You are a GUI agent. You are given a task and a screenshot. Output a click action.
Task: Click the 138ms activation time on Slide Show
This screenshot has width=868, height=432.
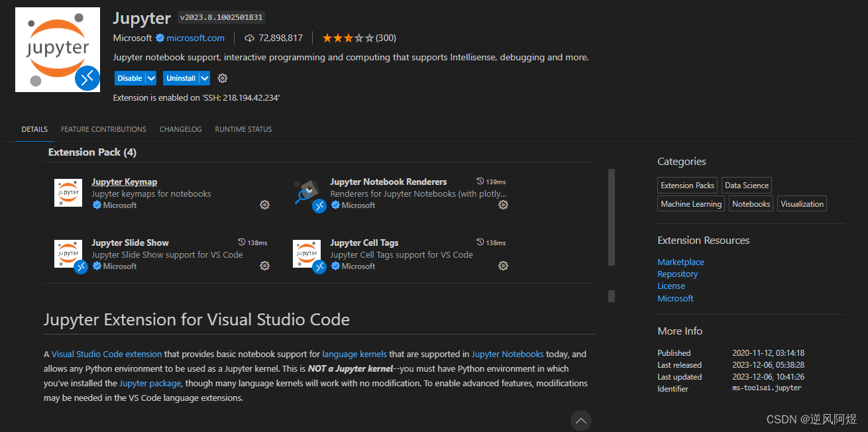[252, 243]
